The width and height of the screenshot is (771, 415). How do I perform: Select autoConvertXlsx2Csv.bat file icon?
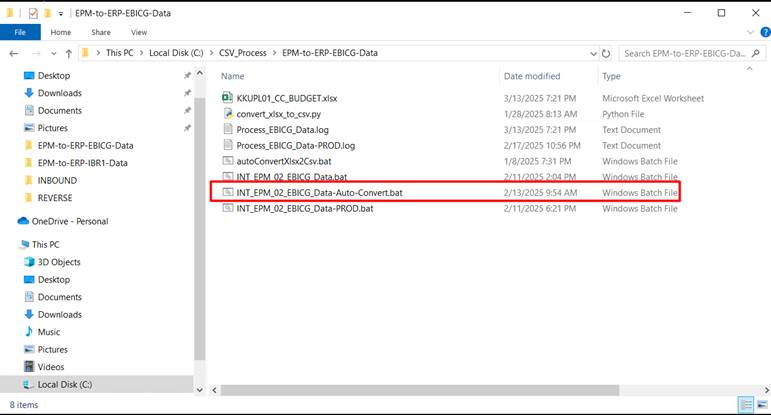tap(227, 161)
